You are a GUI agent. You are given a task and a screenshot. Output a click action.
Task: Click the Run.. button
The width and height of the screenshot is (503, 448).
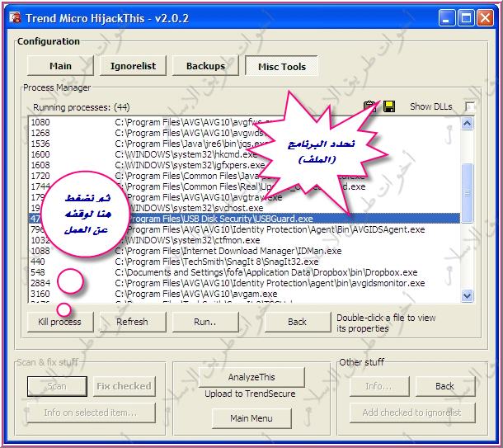pyautogui.click(x=205, y=322)
